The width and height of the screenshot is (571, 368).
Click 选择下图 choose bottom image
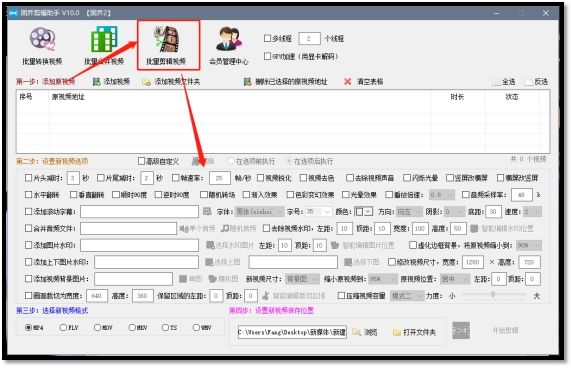pos(362,262)
